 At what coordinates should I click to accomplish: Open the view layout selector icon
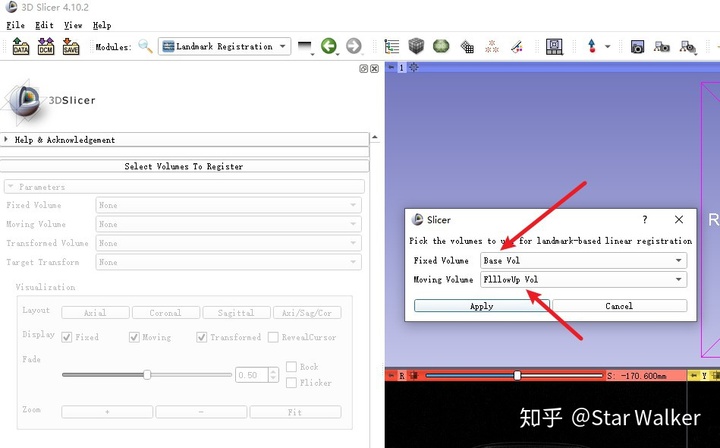[554, 46]
